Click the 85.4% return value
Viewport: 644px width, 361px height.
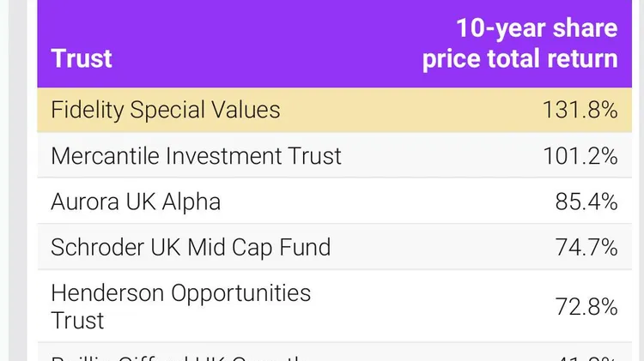(586, 202)
